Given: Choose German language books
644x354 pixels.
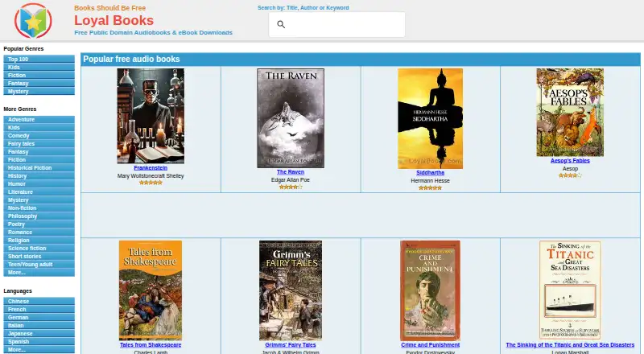Looking at the screenshot, I should pos(39,318).
